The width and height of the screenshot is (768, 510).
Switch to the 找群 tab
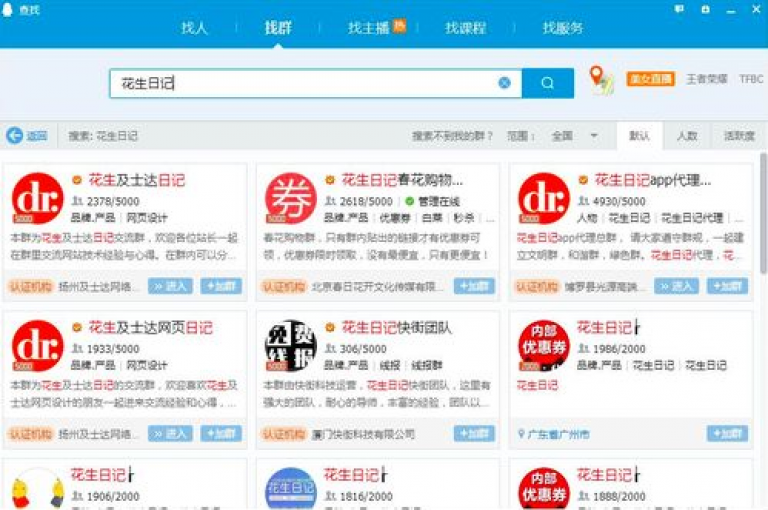click(x=278, y=27)
